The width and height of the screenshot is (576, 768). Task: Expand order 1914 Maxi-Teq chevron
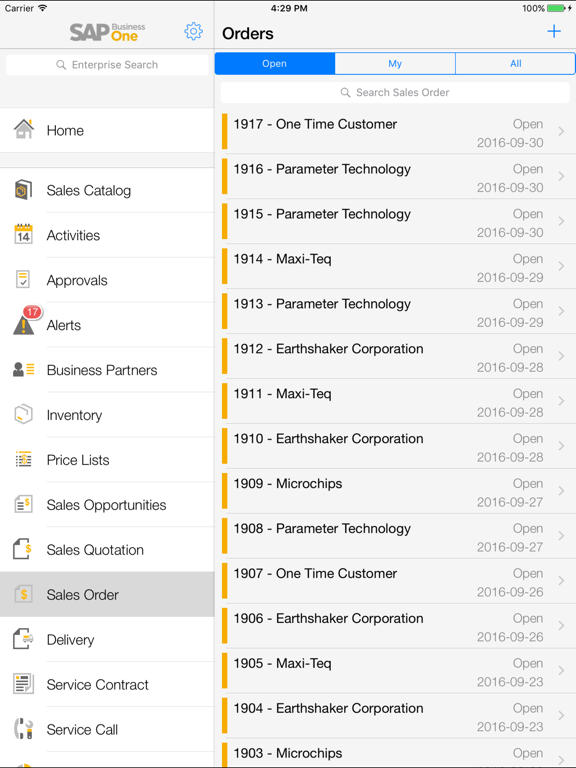[x=561, y=266]
